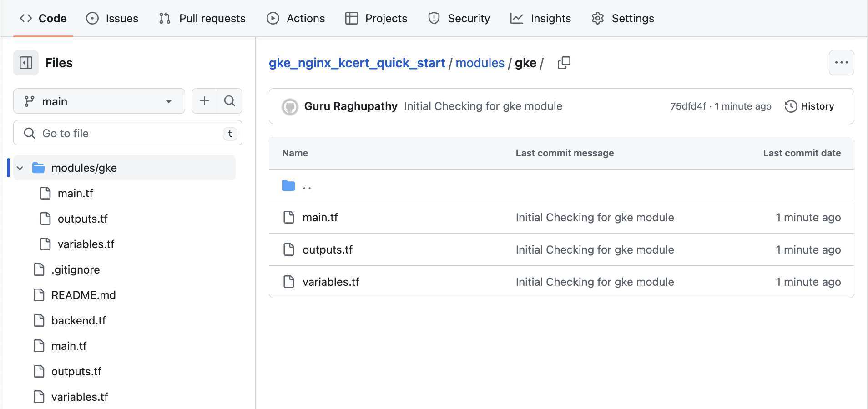
Task: Click the plus icon to add file
Action: pos(204,101)
